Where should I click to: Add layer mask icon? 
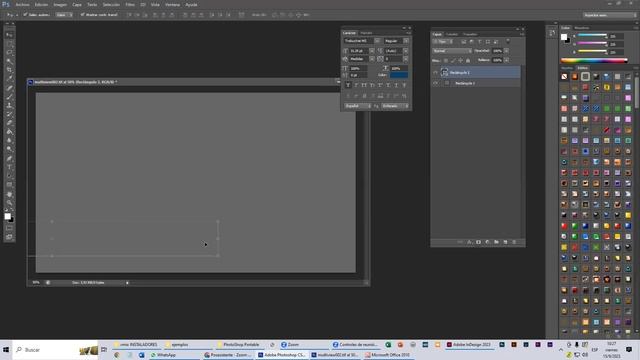[x=478, y=242]
